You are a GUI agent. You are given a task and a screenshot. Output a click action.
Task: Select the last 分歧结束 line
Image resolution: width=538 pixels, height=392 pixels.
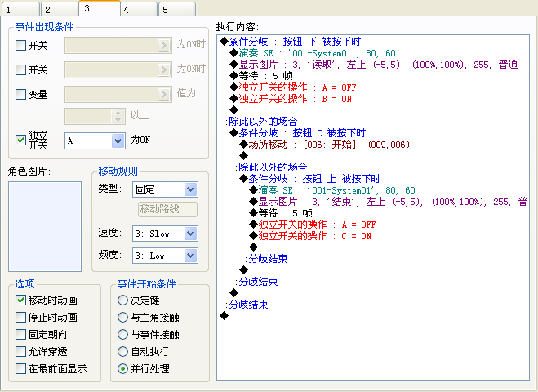pos(248,305)
